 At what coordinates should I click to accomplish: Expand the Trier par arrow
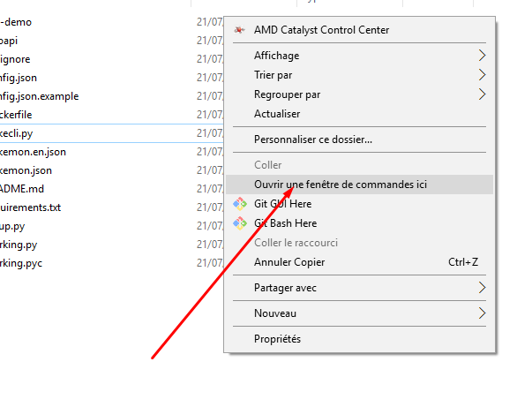click(x=482, y=75)
